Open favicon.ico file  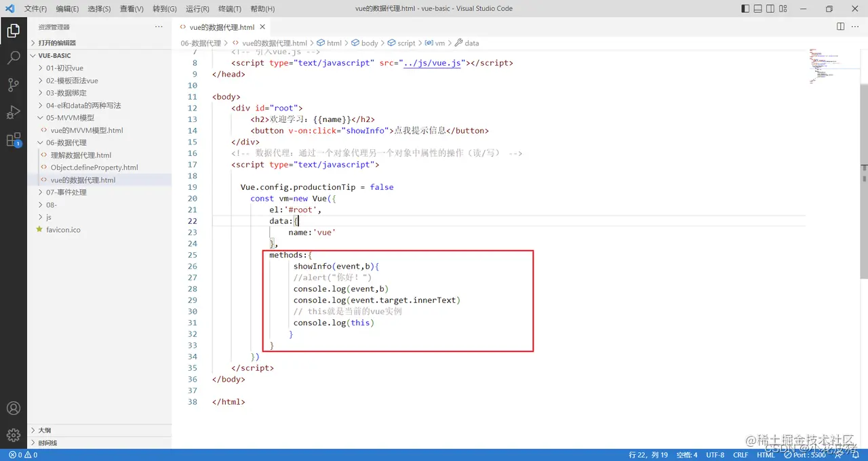[x=100, y=229]
